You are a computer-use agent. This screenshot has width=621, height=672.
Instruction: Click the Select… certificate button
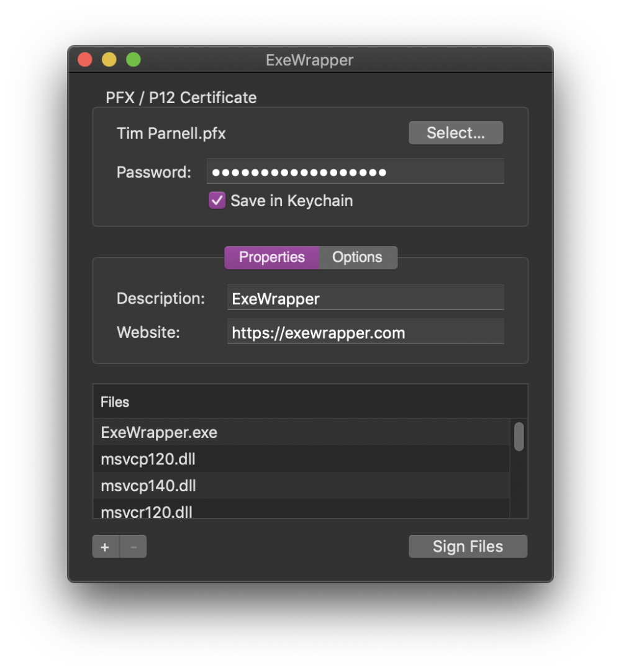(455, 133)
